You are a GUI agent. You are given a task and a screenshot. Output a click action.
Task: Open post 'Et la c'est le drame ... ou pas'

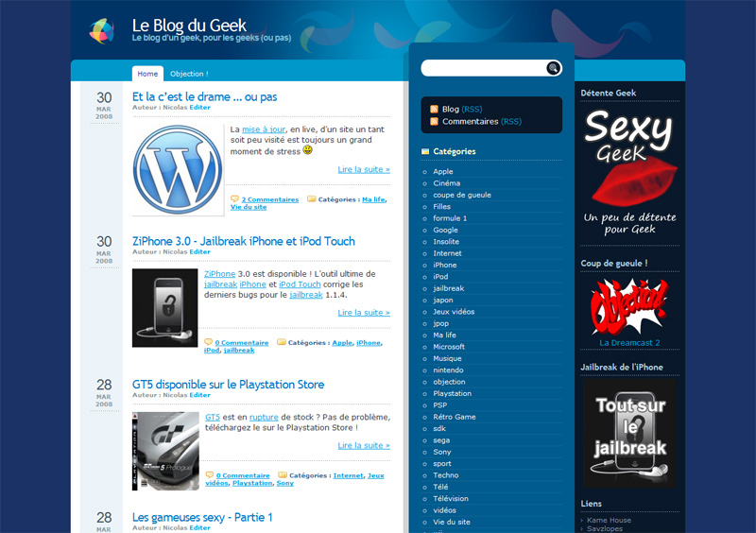[204, 96]
